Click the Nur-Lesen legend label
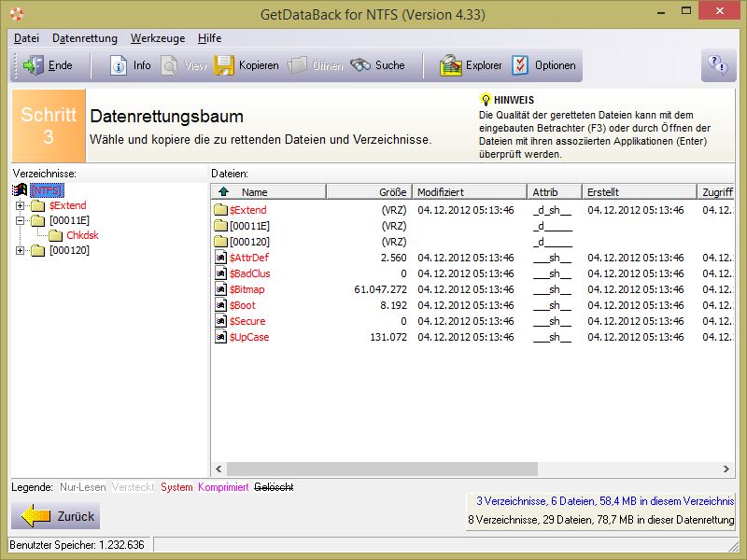The width and height of the screenshot is (747, 560). (83, 487)
